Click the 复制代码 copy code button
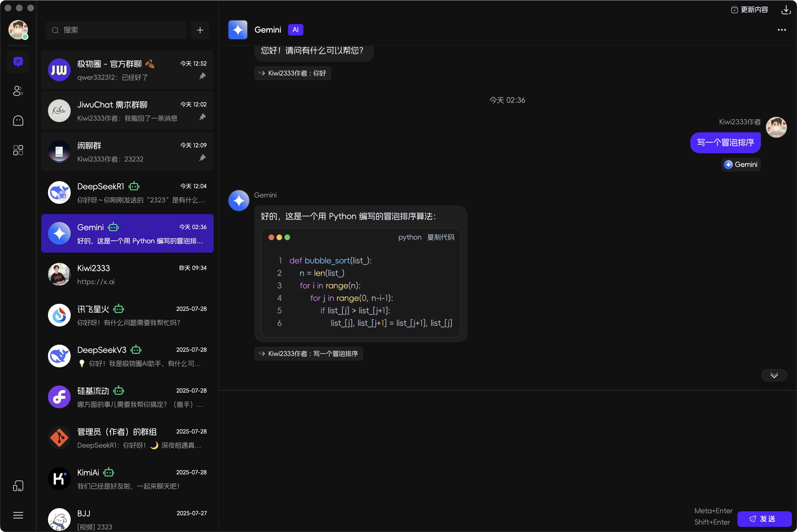This screenshot has width=797, height=532. [441, 237]
